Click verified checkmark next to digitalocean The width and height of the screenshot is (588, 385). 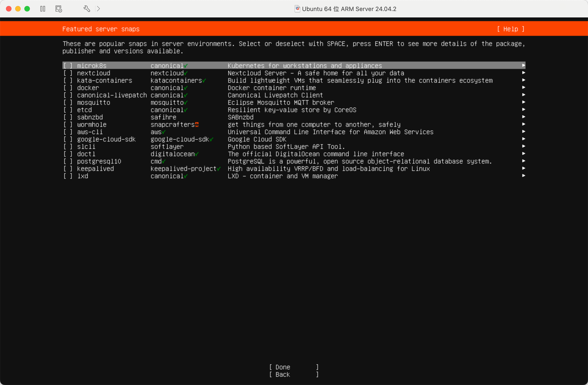pyautogui.click(x=197, y=154)
